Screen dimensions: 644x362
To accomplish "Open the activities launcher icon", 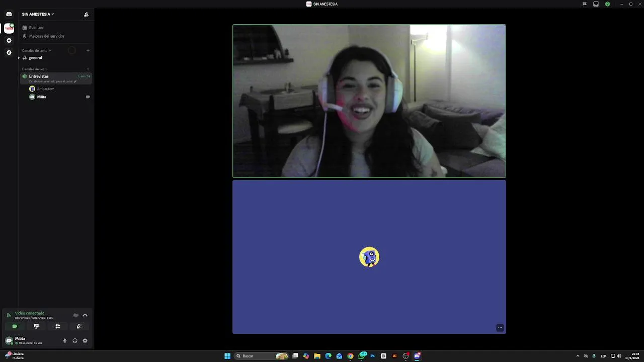I will (58, 326).
